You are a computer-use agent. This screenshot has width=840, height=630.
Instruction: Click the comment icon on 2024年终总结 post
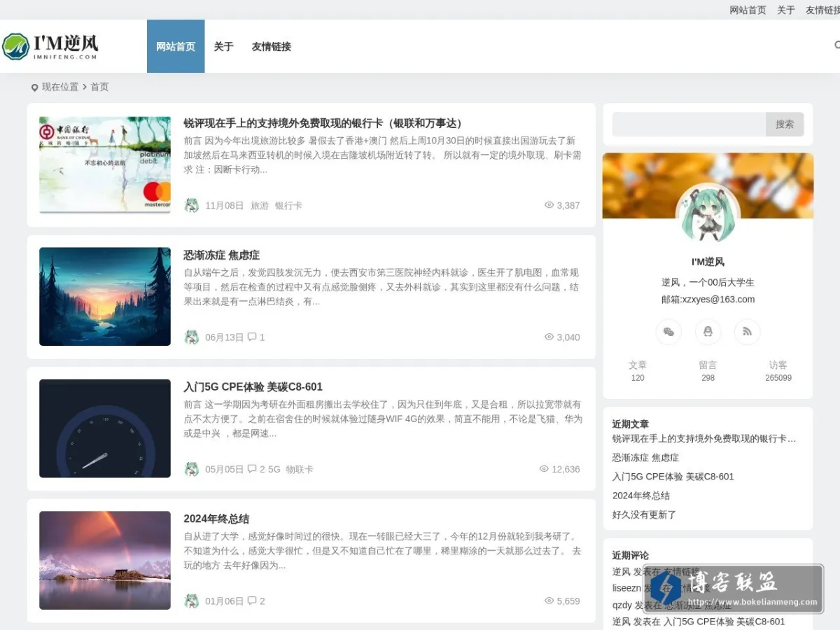[252, 601]
